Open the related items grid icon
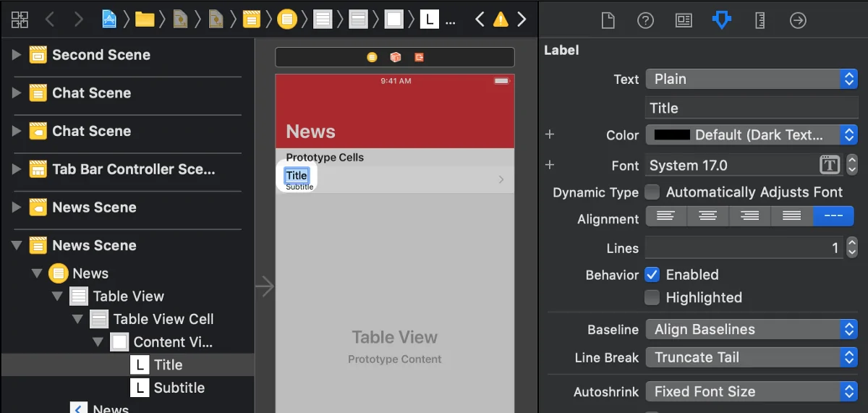This screenshot has width=868, height=413. [20, 20]
